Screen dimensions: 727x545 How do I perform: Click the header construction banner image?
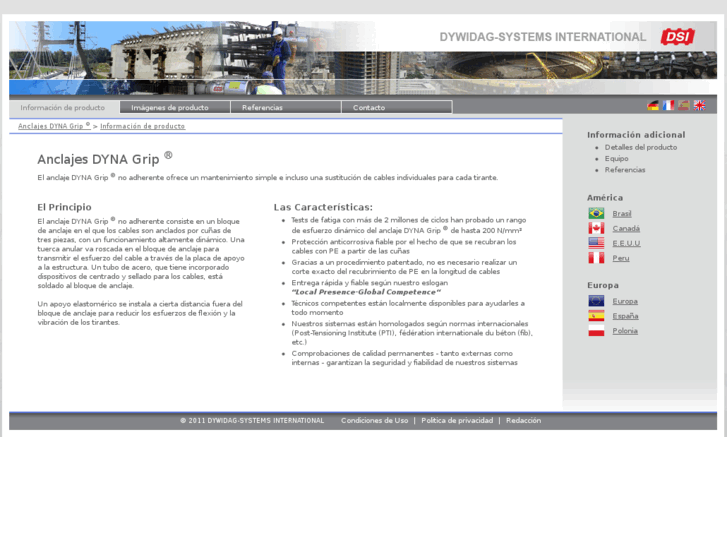[363, 58]
